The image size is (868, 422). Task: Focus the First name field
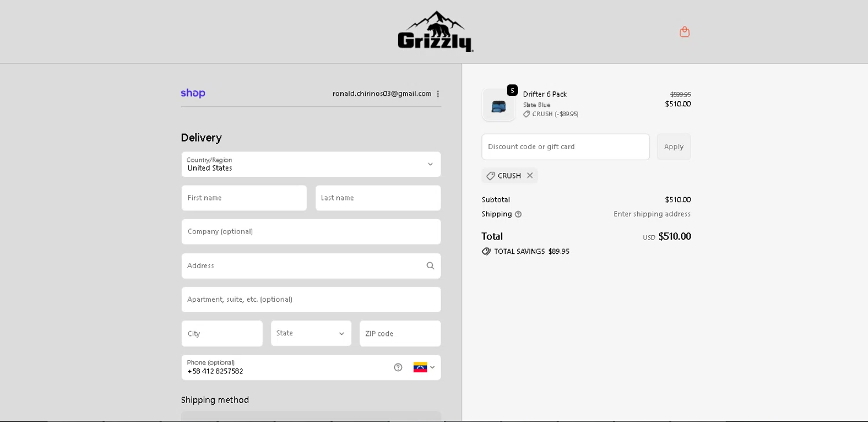(x=244, y=198)
